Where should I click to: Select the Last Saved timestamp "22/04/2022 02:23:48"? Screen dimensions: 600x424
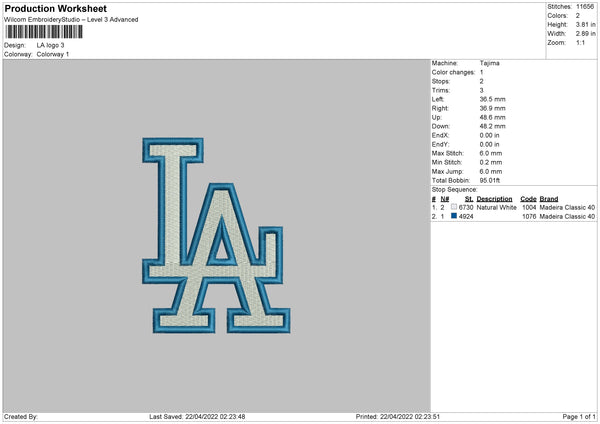[215, 417]
